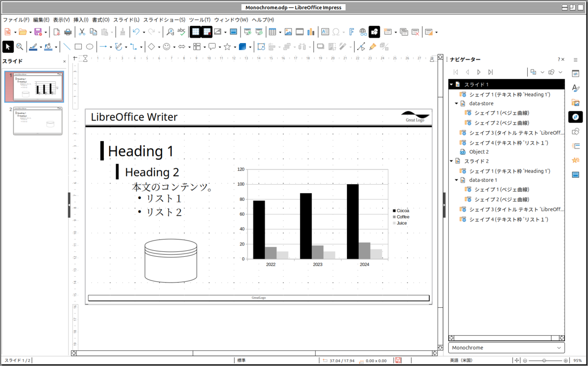The height and width of the screenshot is (366, 588).
Task: Cut selection with the scissors icon
Action: (82, 32)
